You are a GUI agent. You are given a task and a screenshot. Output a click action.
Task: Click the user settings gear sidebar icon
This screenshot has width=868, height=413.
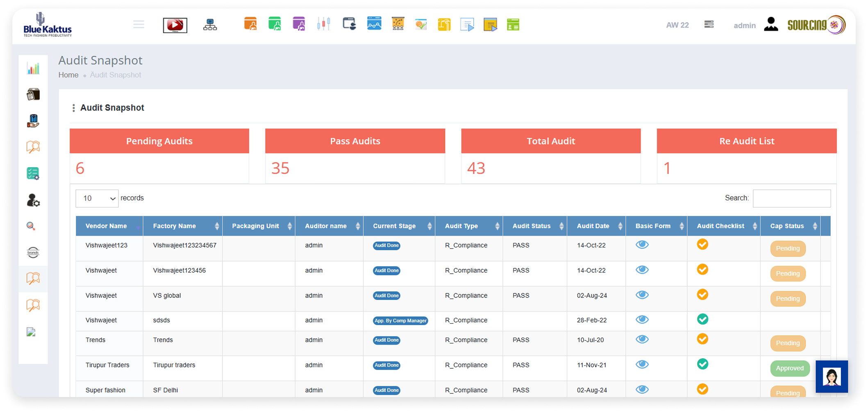pos(33,200)
